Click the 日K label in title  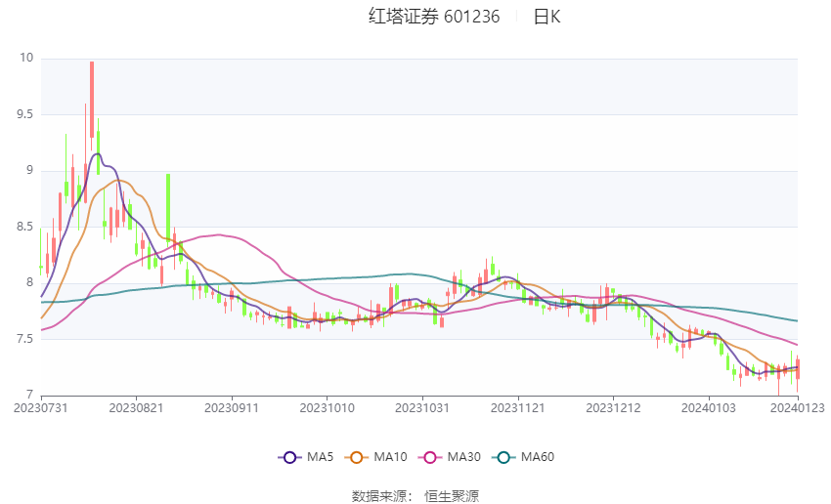[x=547, y=17]
